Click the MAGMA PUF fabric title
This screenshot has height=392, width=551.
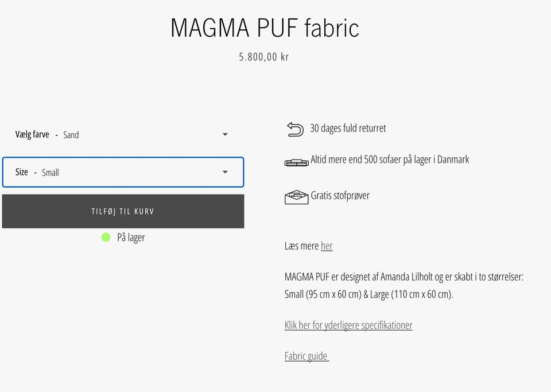tap(265, 28)
